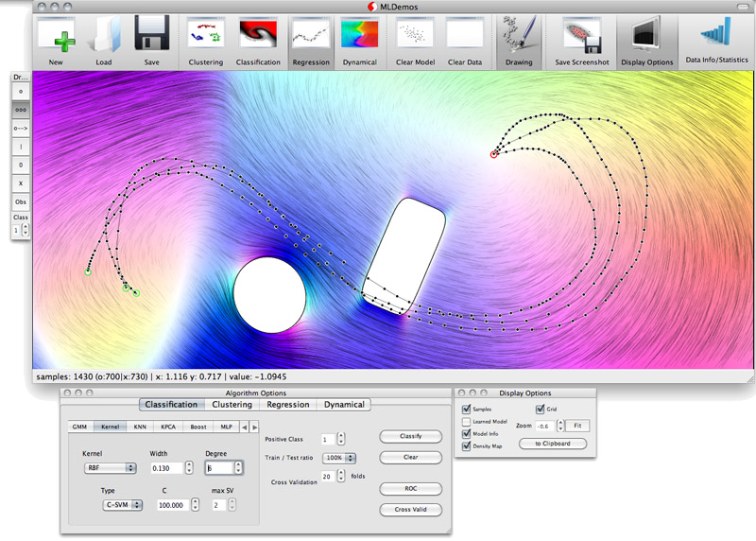Screen dimensions: 756x541
Task: Disable the Density Map checkbox
Action: (x=467, y=446)
